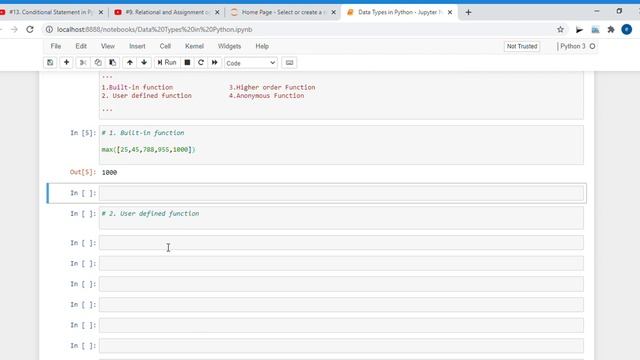Bookmark this page with star icon
Image resolution: width=640 pixels, height=360 pixels.
coord(560,29)
